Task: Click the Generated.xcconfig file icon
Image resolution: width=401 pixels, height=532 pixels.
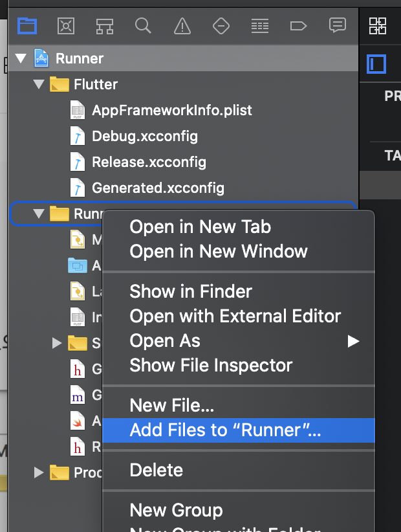Action: pos(78,188)
